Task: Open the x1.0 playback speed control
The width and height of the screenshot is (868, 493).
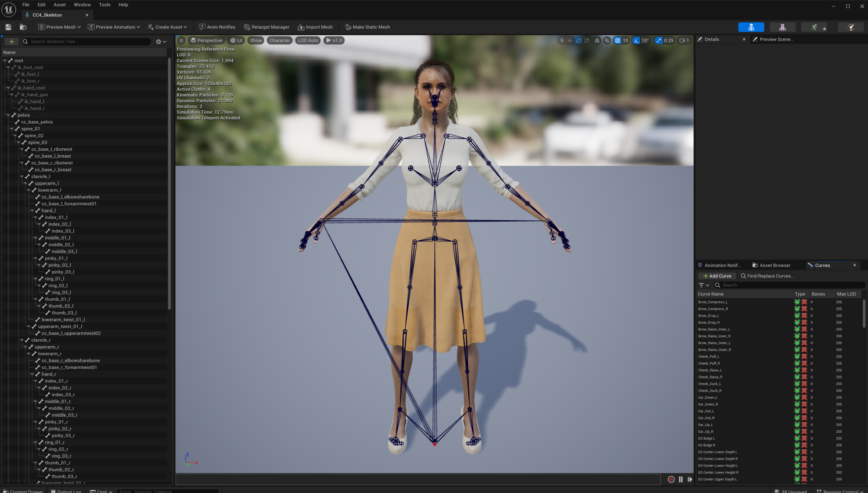Action: click(334, 40)
